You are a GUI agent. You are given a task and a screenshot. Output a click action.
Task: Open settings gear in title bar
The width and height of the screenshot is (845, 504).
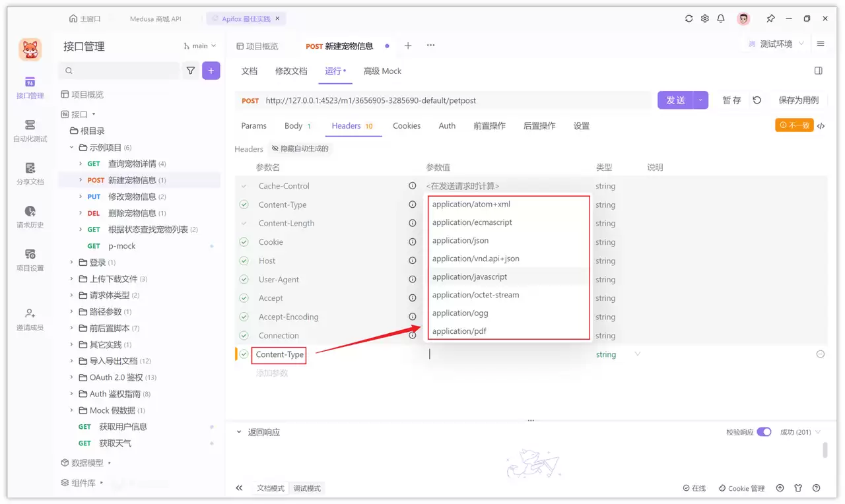pos(705,18)
